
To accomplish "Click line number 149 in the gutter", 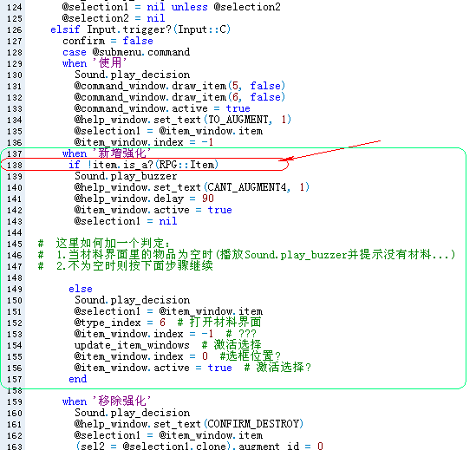I will pos(15,289).
